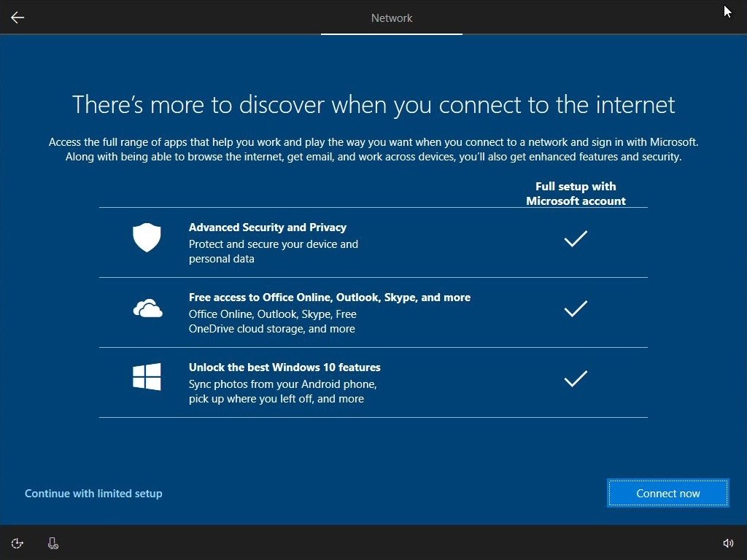747x560 pixels.
Task: Click the shield icon for Advanced Security
Action: pyautogui.click(x=147, y=238)
